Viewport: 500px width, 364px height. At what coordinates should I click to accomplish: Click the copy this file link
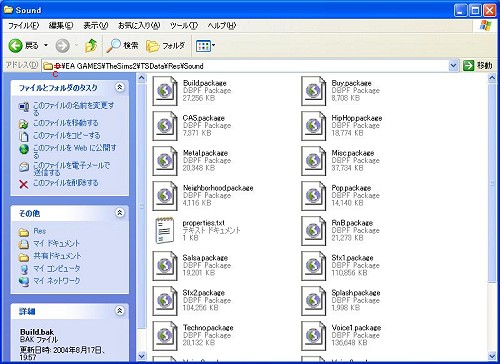[67, 135]
